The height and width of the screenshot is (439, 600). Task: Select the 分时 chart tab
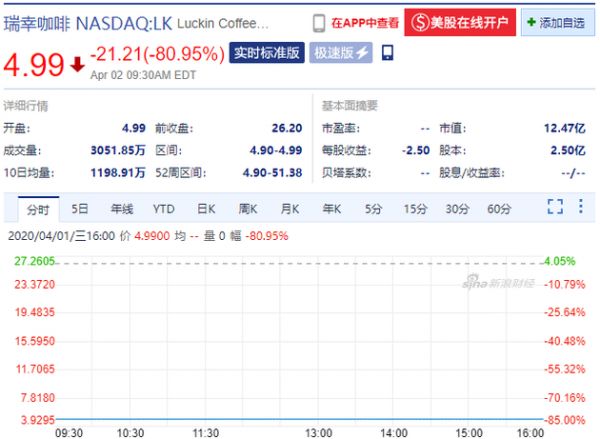point(38,209)
